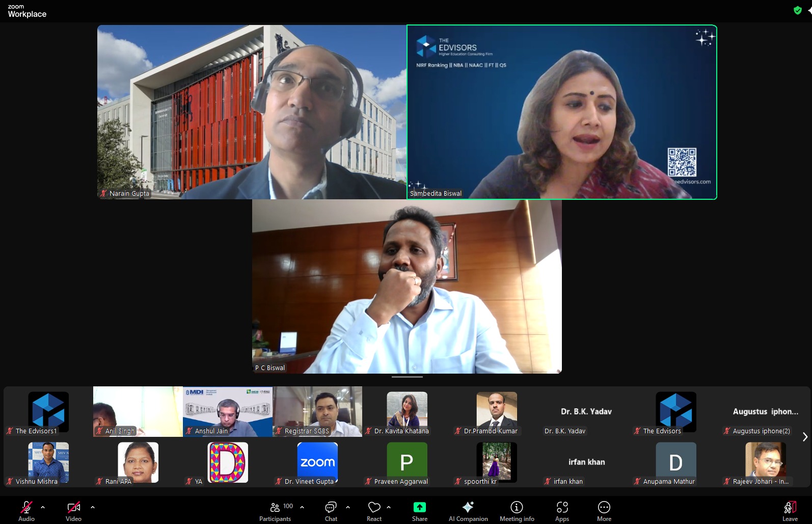Select Rajeev Johari participant tile
This screenshot has width=812, height=524.
(x=766, y=462)
